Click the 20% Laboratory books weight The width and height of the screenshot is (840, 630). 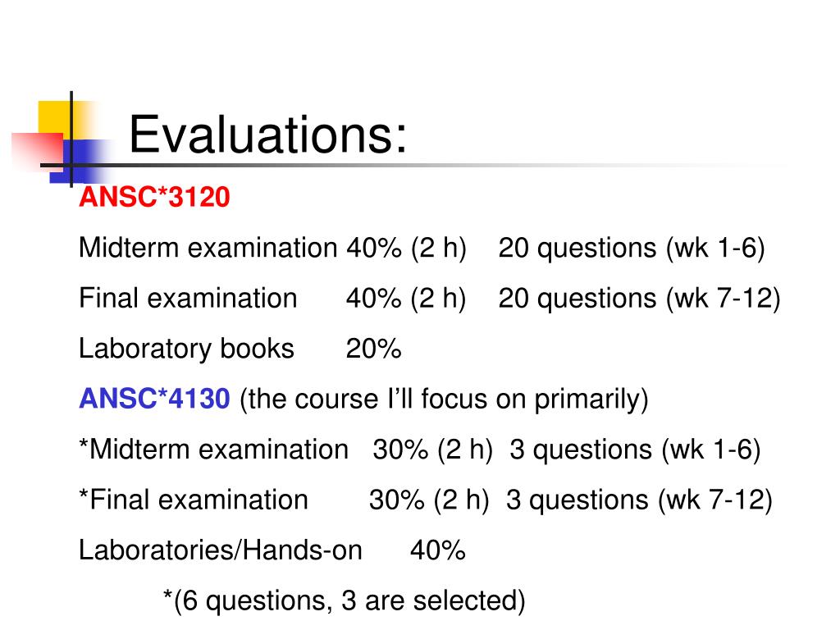tap(373, 349)
